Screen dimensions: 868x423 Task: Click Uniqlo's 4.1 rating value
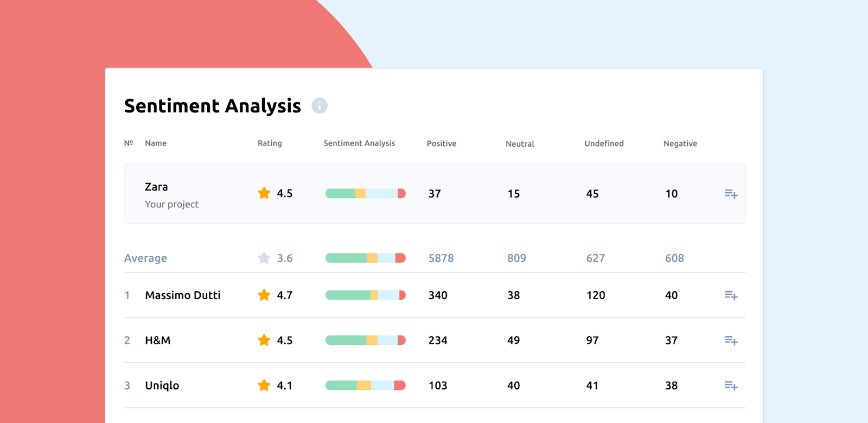285,386
